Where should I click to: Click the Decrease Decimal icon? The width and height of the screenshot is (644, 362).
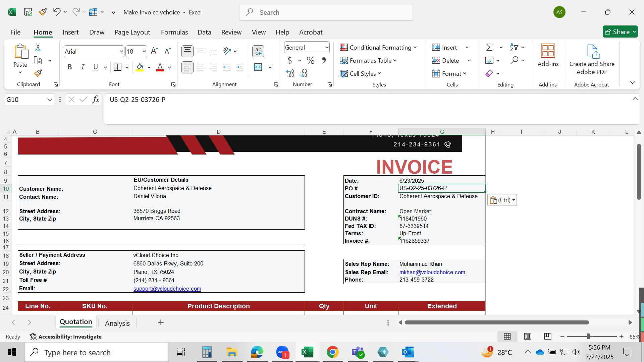click(303, 73)
